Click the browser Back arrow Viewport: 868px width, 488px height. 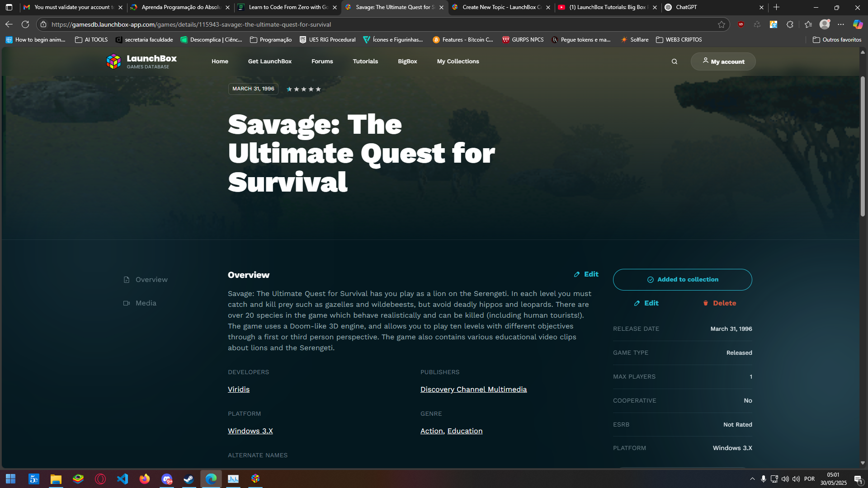(x=9, y=24)
